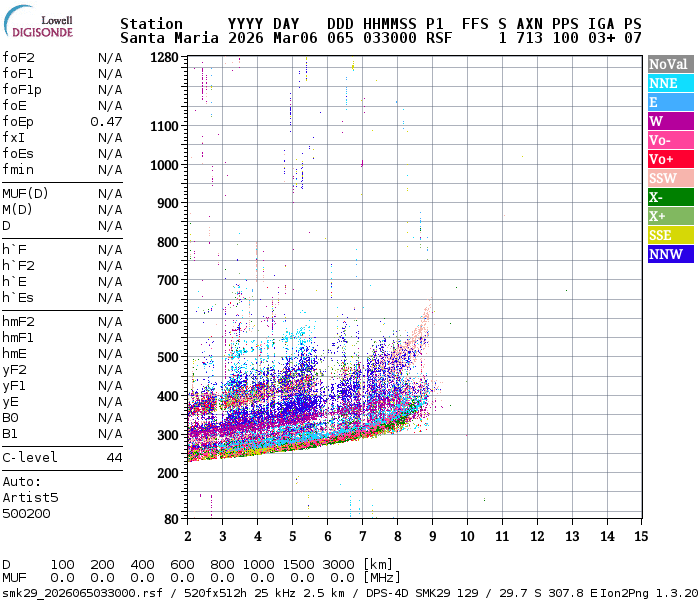
Task: Click the 9 MHz frequency axis label
Action: (x=433, y=537)
